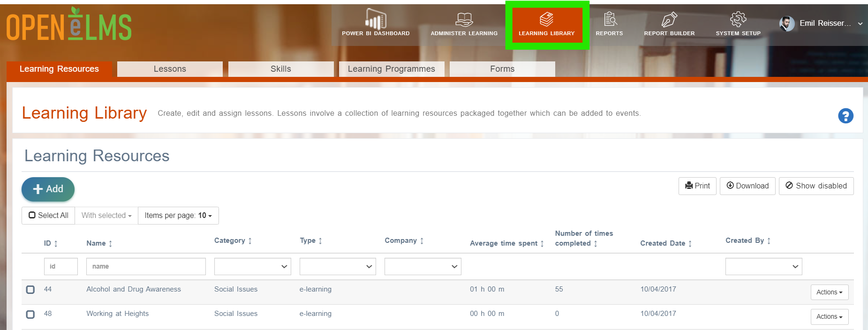Sort by Created Date arrows
Image resolution: width=868 pixels, height=330 pixels.
(690, 244)
